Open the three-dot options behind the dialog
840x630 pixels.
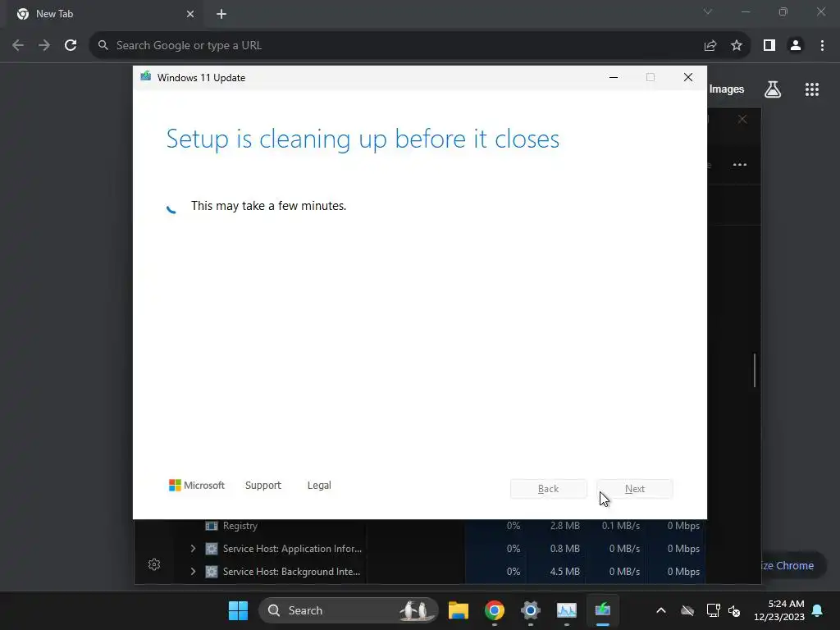[740, 164]
